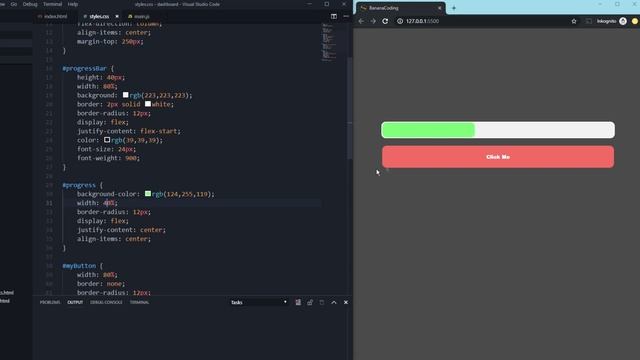Image resolution: width=640 pixels, height=360 pixels.
Task: Reload the browser page
Action: tap(385, 21)
